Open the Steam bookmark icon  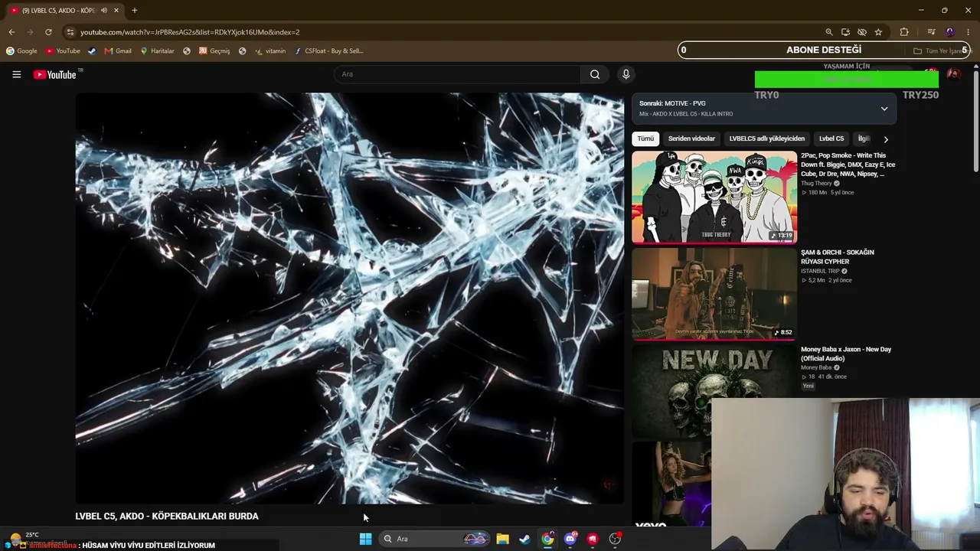[92, 51]
